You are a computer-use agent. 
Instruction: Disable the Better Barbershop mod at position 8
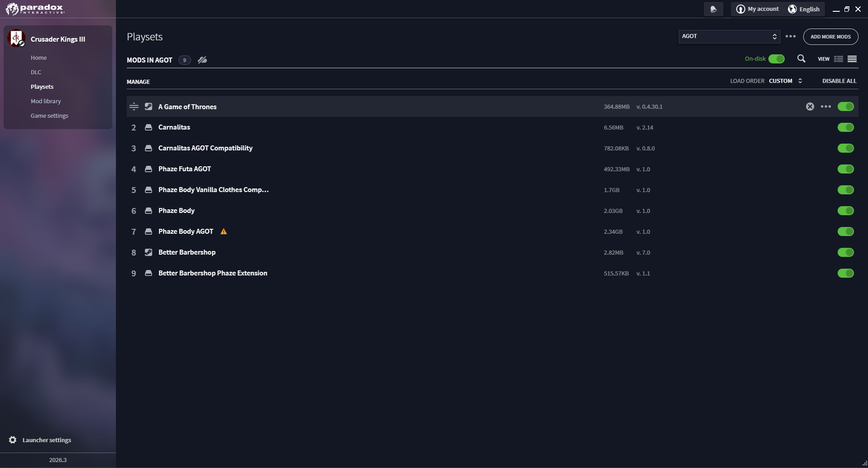point(846,252)
